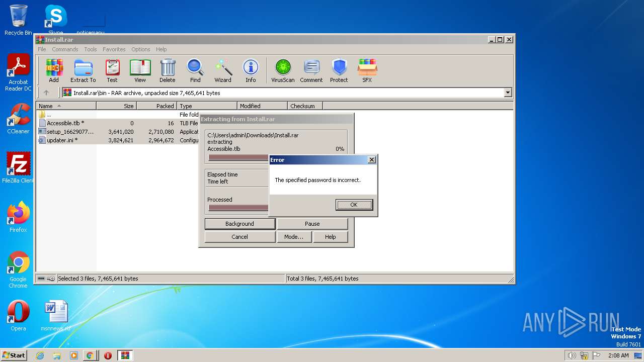Click the file extraction progress bar
The height and width of the screenshot is (362, 644).
coord(238,157)
